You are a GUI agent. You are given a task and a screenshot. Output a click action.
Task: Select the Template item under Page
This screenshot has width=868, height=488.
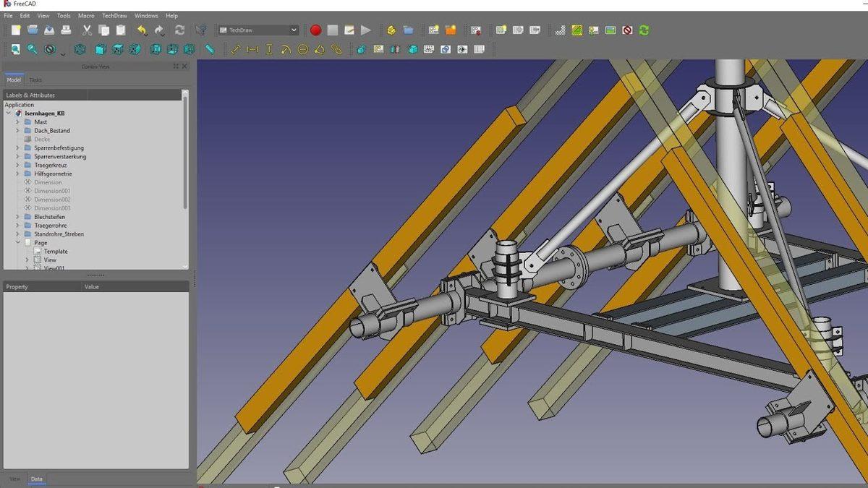pyautogui.click(x=54, y=251)
